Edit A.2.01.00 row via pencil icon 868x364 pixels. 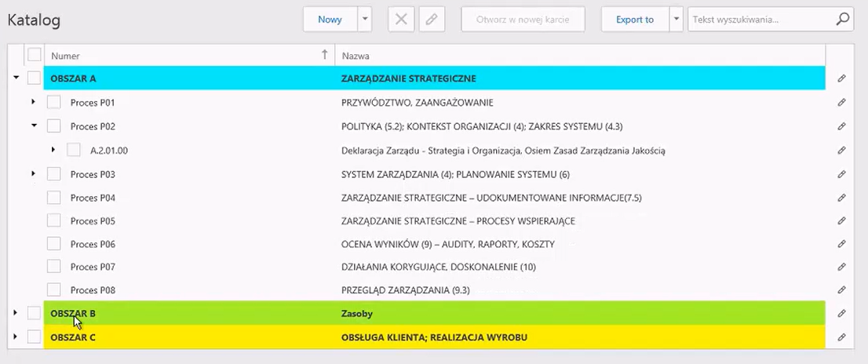[841, 150]
